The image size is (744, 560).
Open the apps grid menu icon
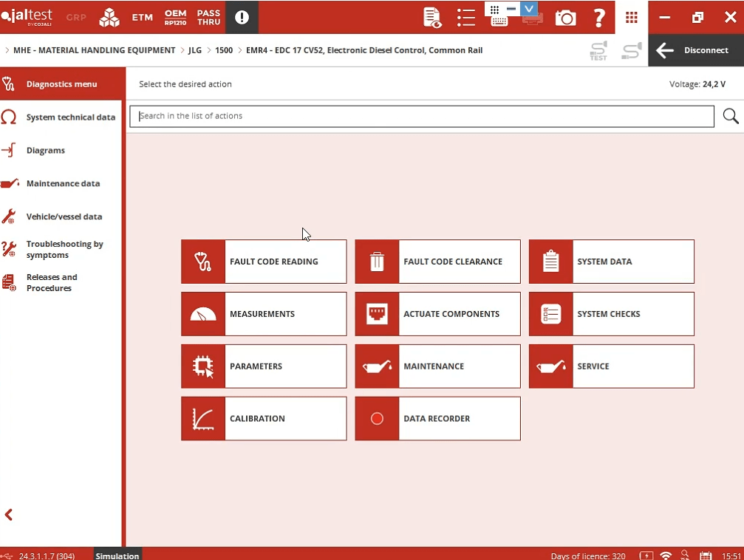(x=631, y=18)
